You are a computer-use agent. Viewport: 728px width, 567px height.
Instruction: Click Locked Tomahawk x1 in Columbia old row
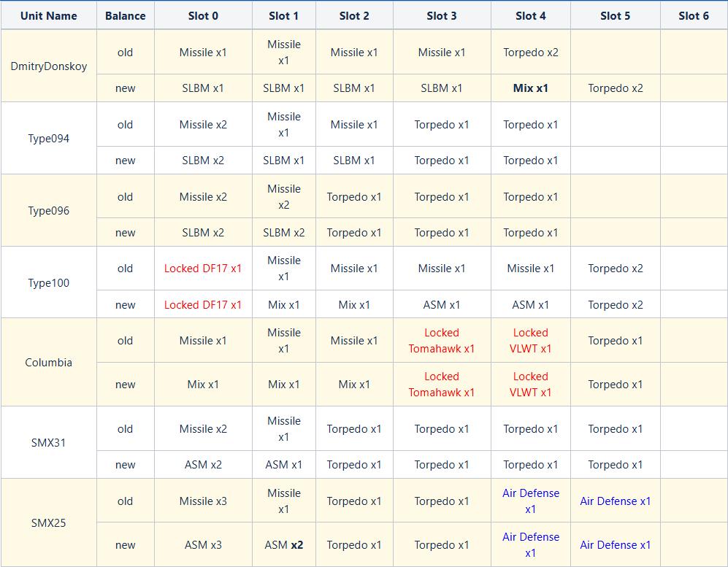click(x=442, y=341)
